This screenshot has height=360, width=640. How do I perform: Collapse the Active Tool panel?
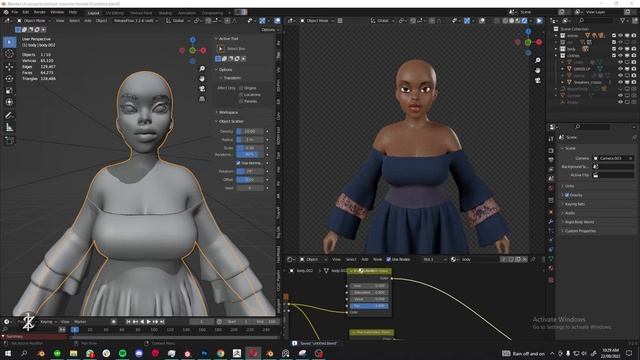227,38
